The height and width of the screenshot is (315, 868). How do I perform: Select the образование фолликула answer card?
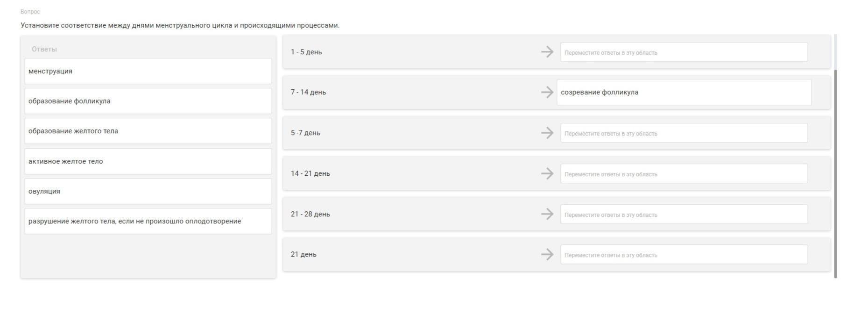(148, 101)
